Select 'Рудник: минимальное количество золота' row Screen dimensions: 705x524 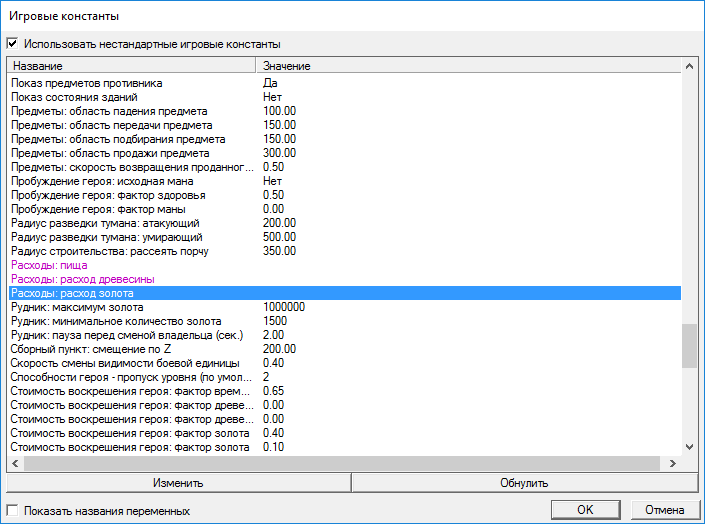tap(345, 321)
